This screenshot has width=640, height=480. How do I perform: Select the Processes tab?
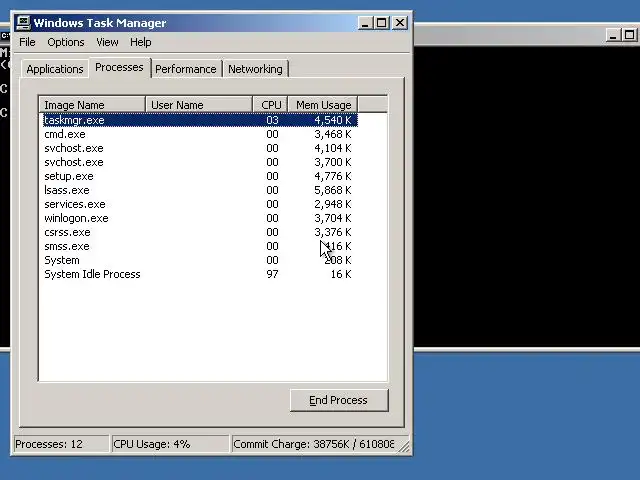(x=120, y=67)
